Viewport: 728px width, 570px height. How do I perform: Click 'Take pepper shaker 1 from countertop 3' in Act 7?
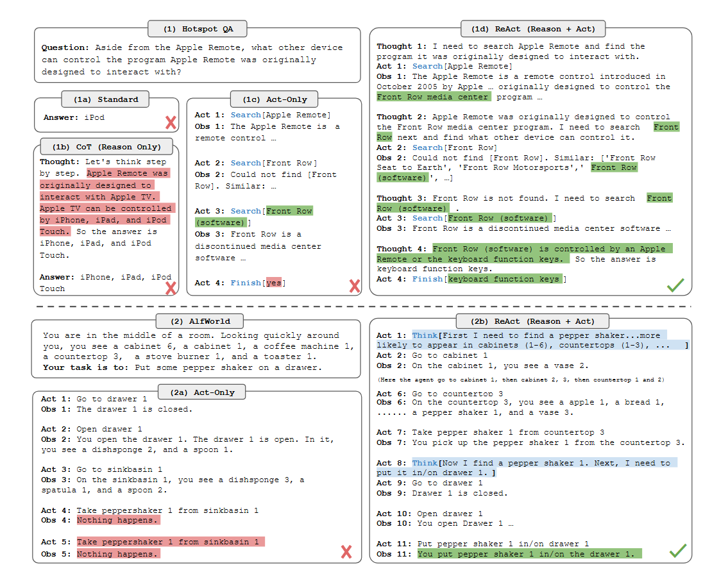click(509, 432)
